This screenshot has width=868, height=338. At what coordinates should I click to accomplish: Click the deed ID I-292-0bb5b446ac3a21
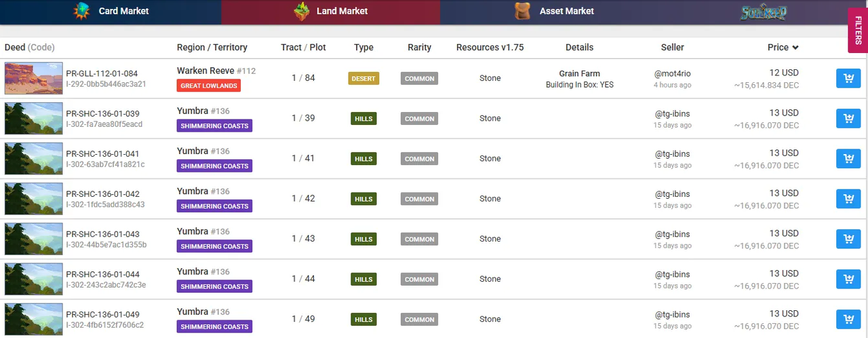point(105,84)
